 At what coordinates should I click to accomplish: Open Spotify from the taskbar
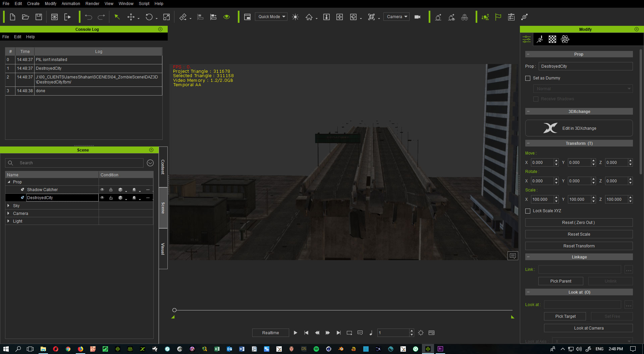click(316, 349)
